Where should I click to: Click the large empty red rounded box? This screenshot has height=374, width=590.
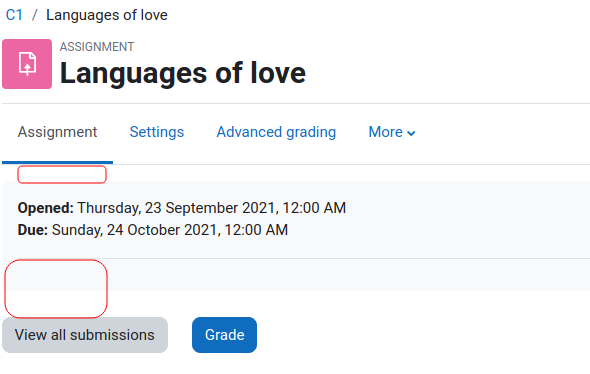pyautogui.click(x=56, y=289)
